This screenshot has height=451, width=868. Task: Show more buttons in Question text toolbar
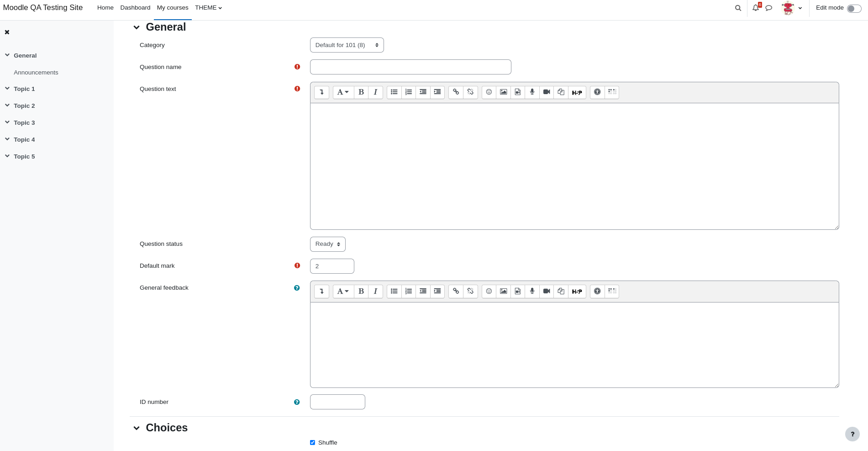coord(321,92)
